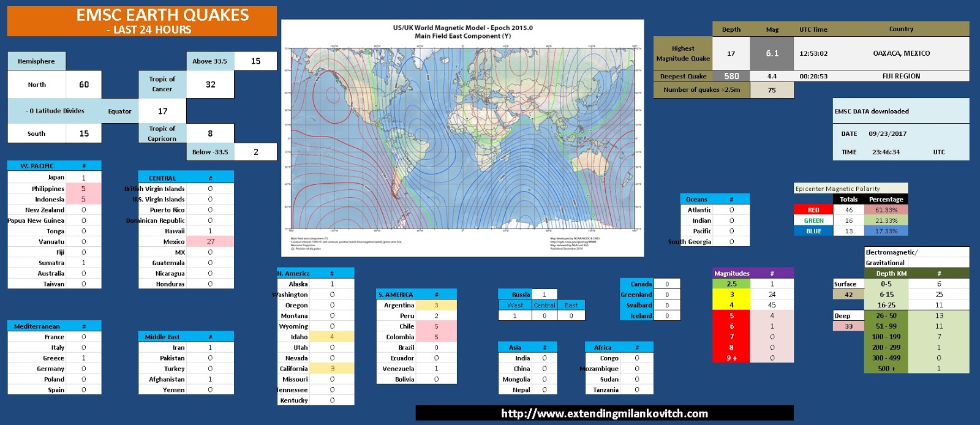The width and height of the screenshot is (980, 425).
Task: Select the GREEN polarity color cell
Action: pyautogui.click(x=813, y=220)
